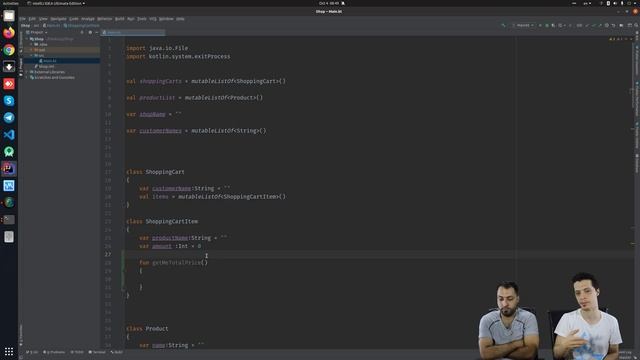
Task: Open the Navigate menu
Action: pyautogui.click(x=58, y=19)
